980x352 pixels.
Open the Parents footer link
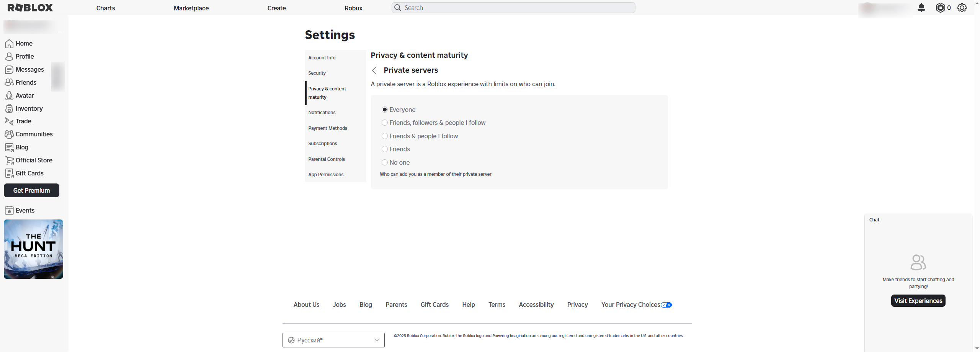click(396, 305)
